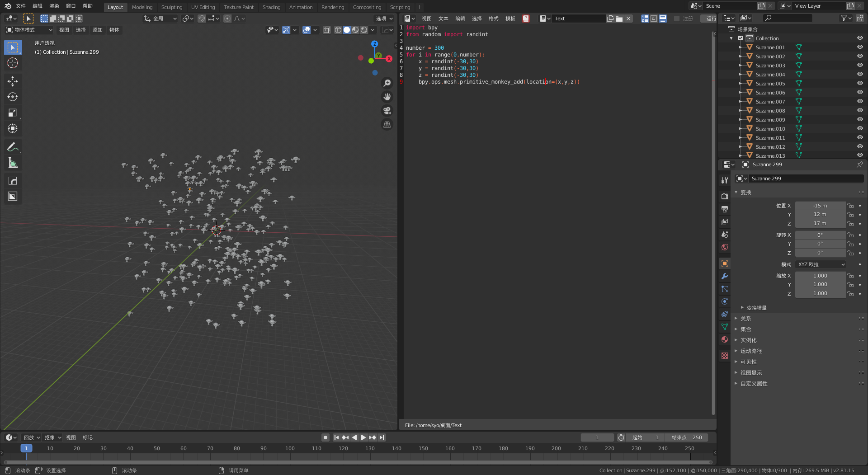Open the Material properties tab
This screenshot has height=475, width=868.
[725, 339]
